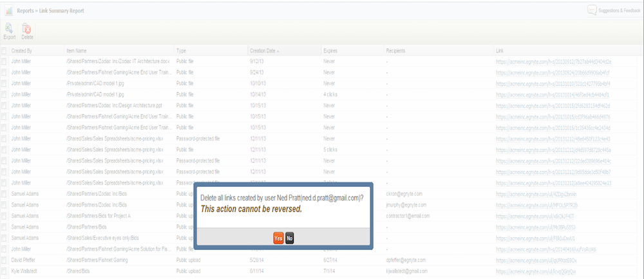Open the link ending 46f0ed4cb4484cf1
The width and height of the screenshot is (644, 279).
coord(553,95)
